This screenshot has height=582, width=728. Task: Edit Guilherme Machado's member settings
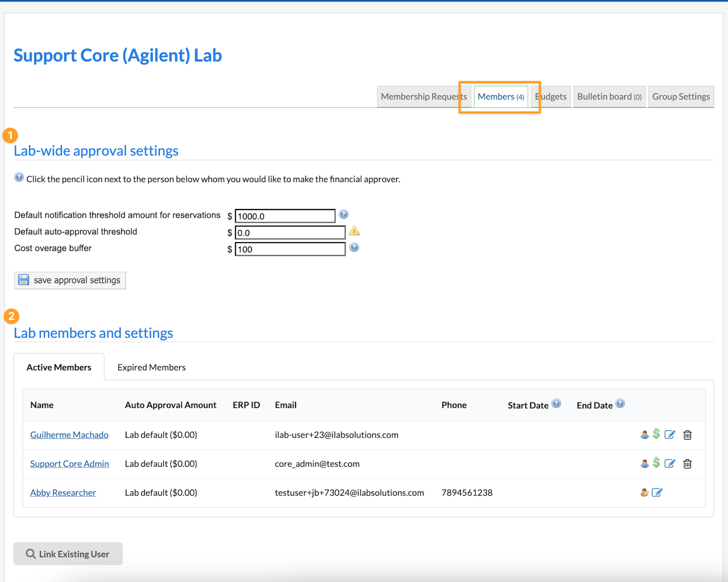pos(669,435)
